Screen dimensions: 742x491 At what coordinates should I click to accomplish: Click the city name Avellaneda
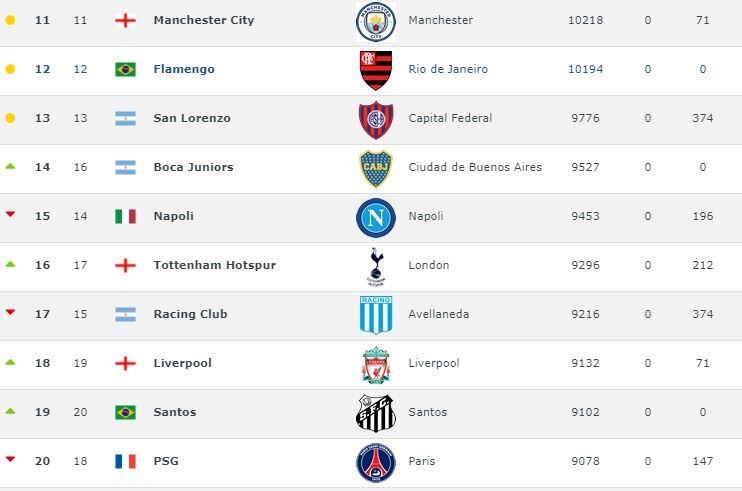coord(441,314)
